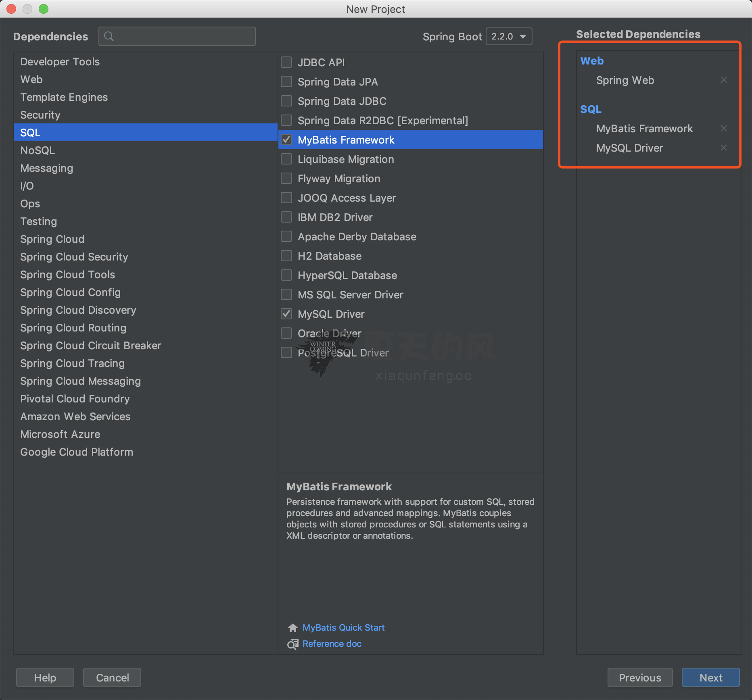Open the Ops category

click(145, 204)
